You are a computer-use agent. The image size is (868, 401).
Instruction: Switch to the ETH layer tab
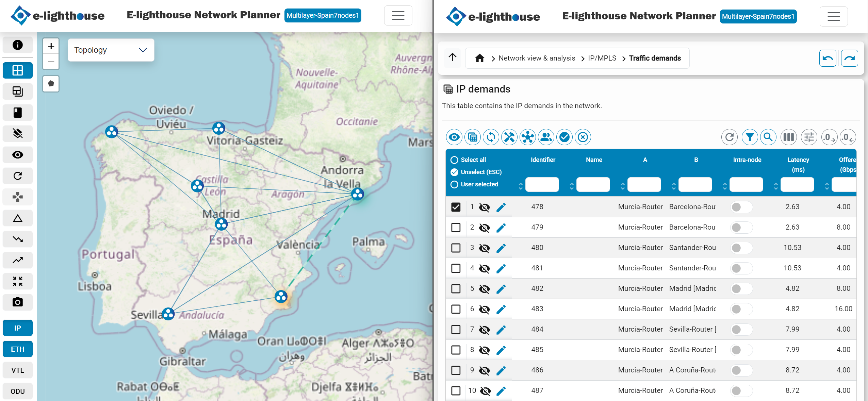18,349
